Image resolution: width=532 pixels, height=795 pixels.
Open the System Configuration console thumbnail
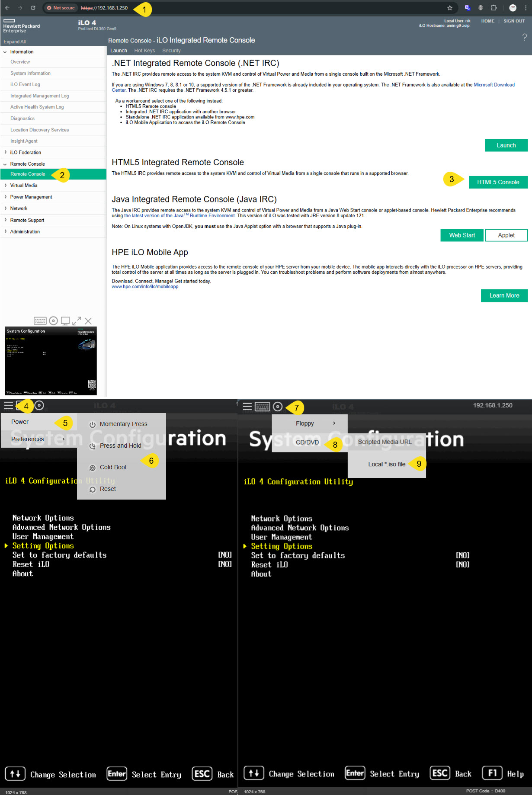click(51, 361)
